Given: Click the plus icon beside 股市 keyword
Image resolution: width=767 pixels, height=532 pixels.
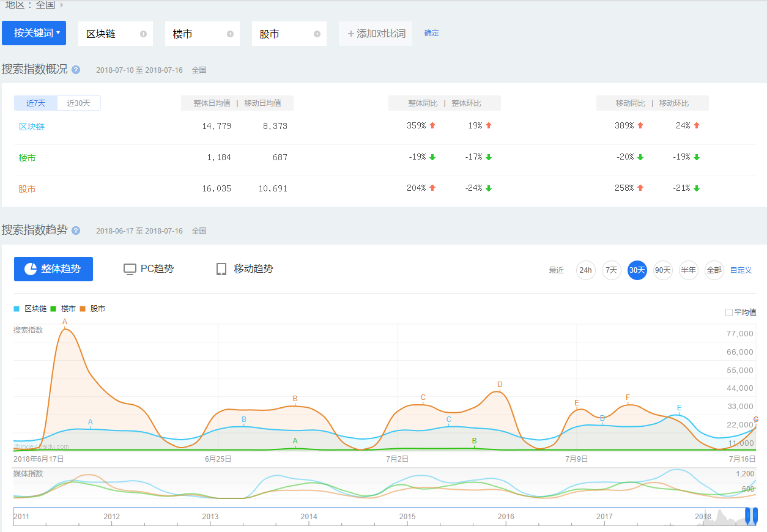Looking at the screenshot, I should [x=317, y=34].
